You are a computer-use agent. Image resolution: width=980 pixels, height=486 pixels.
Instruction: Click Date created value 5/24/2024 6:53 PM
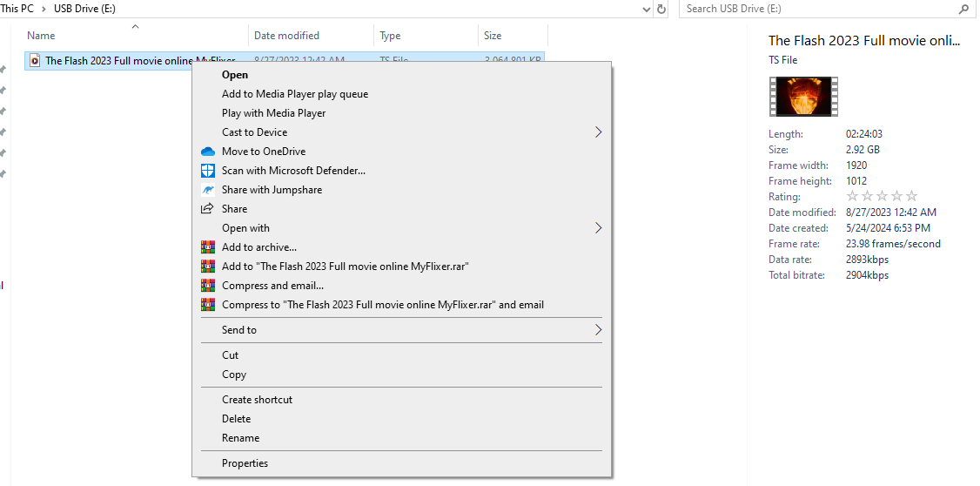pos(888,228)
